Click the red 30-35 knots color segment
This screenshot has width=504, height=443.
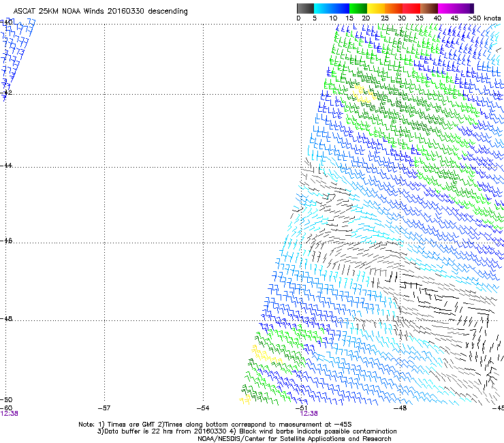click(411, 8)
